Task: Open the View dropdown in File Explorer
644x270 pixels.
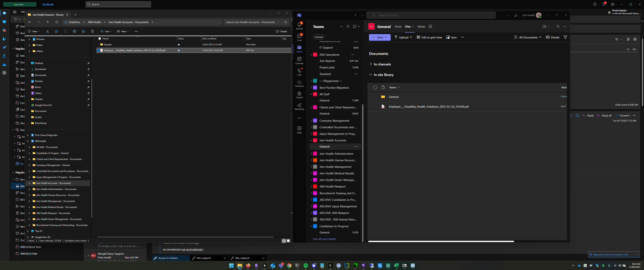Action: coord(122,31)
